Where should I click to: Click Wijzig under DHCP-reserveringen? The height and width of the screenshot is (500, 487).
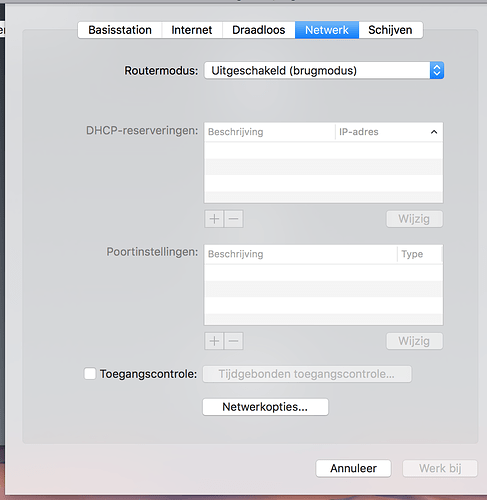[414, 219]
